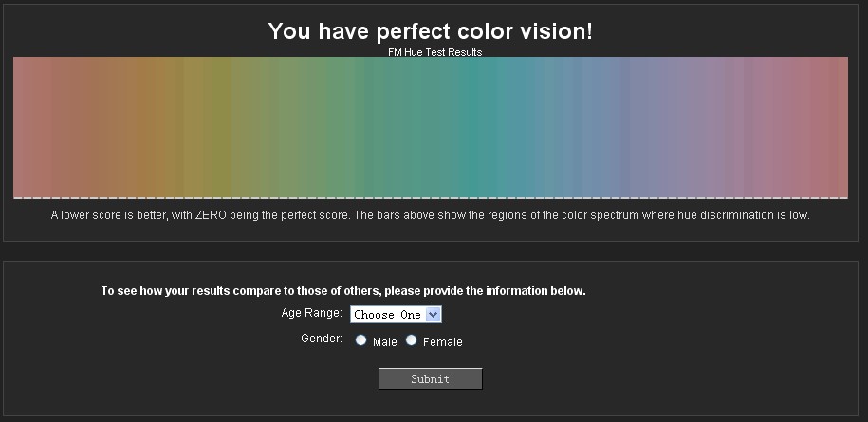
Task: Click the 'Choose One' combo box text
Action: 388,315
